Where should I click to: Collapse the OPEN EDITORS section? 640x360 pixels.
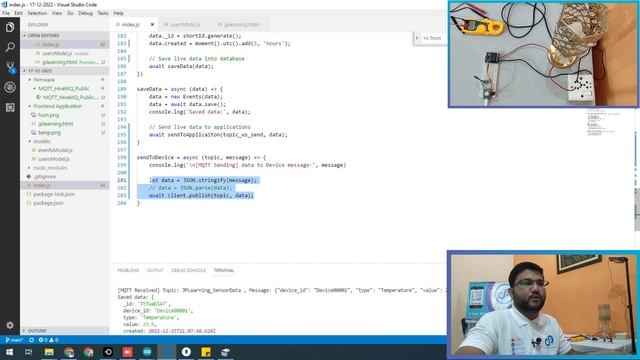click(24, 36)
